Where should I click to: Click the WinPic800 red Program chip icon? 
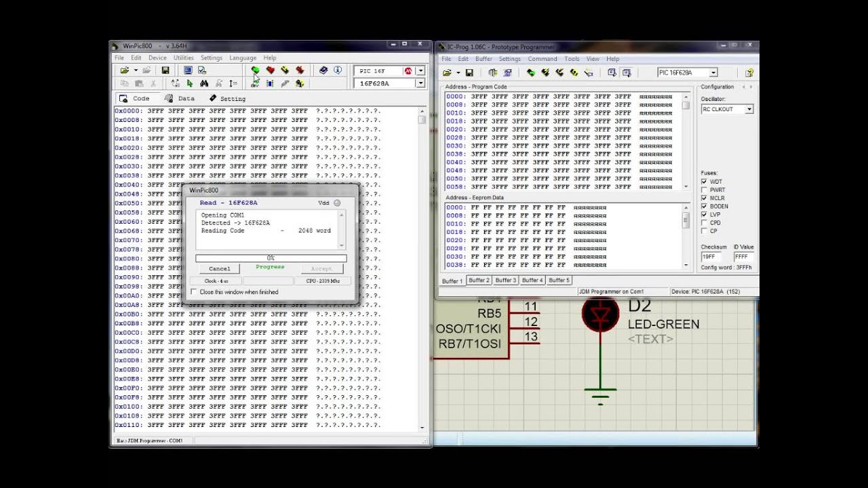(x=270, y=70)
